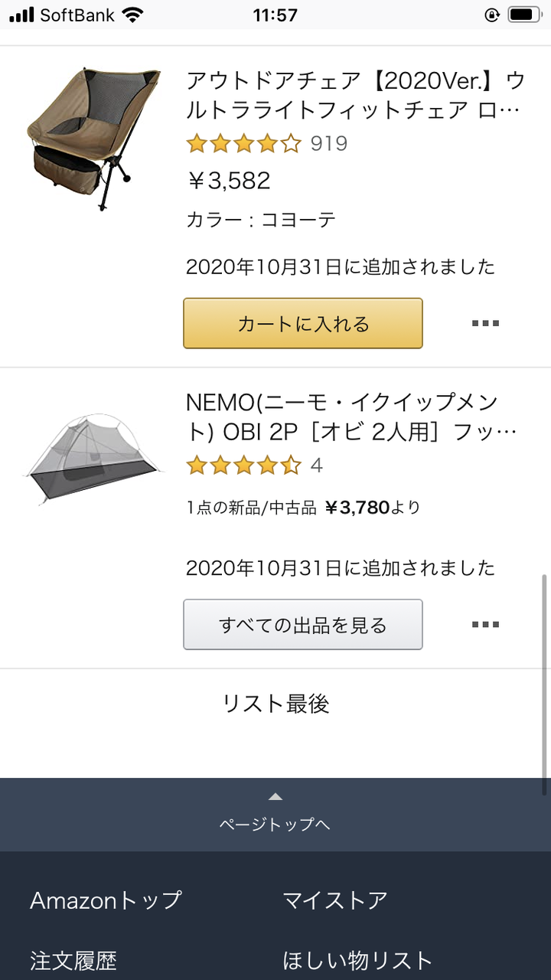Open the NEMO tent's three-dot options menu
Screen dimensions: 551x980
pyautogui.click(x=485, y=625)
